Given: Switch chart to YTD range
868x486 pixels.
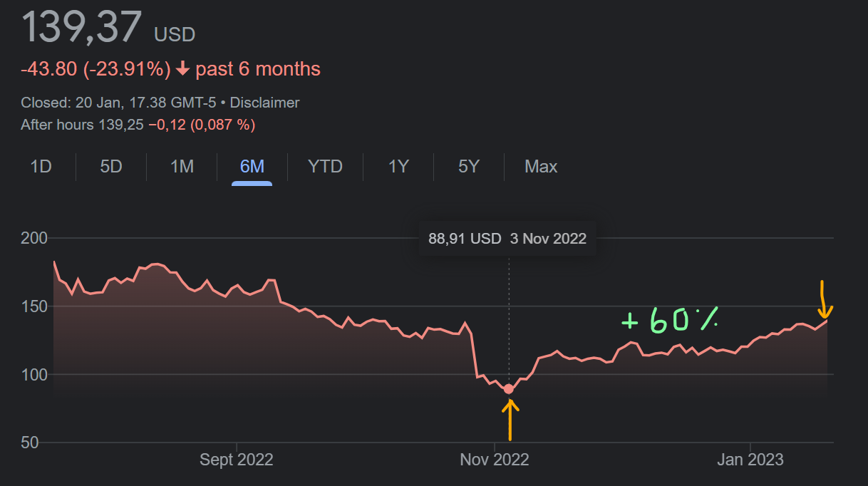Looking at the screenshot, I should click(325, 167).
